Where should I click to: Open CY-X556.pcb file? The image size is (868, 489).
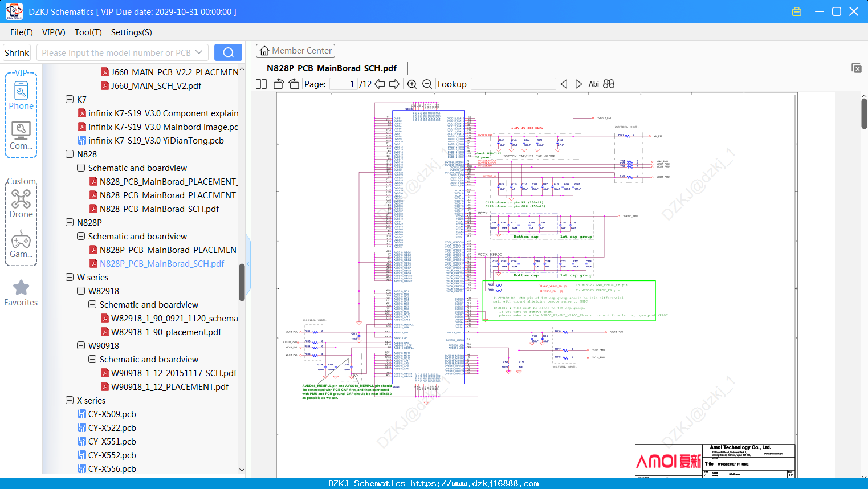click(112, 468)
